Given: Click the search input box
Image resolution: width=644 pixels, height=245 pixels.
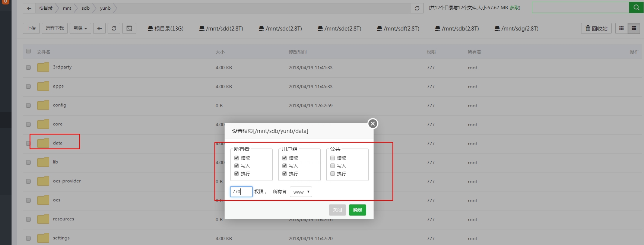Looking at the screenshot, I should (x=580, y=7).
